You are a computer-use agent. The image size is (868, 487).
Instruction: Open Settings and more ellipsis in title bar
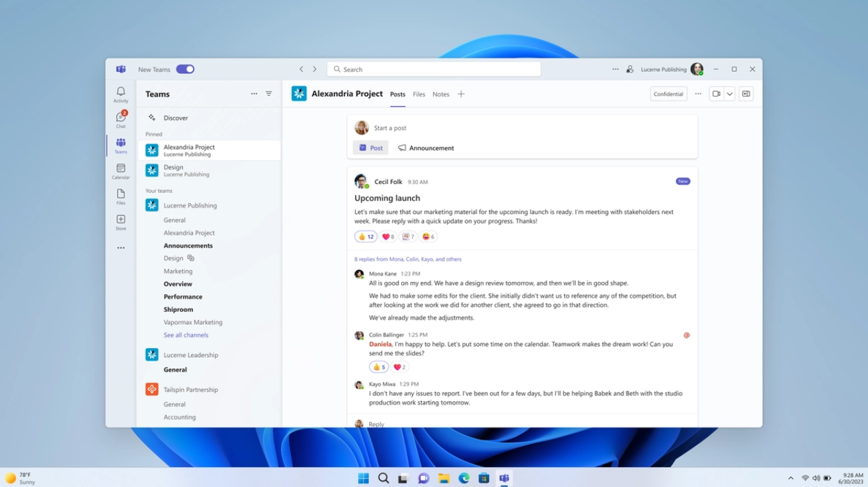click(615, 69)
